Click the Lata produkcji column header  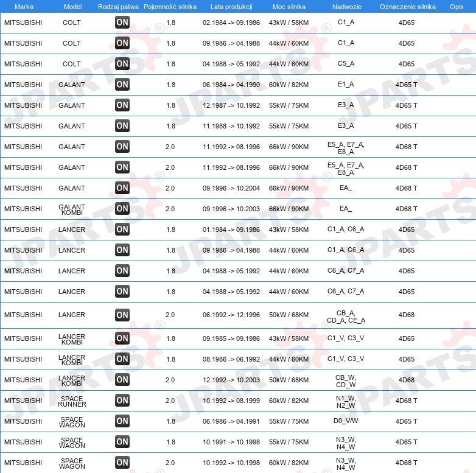tap(231, 7)
